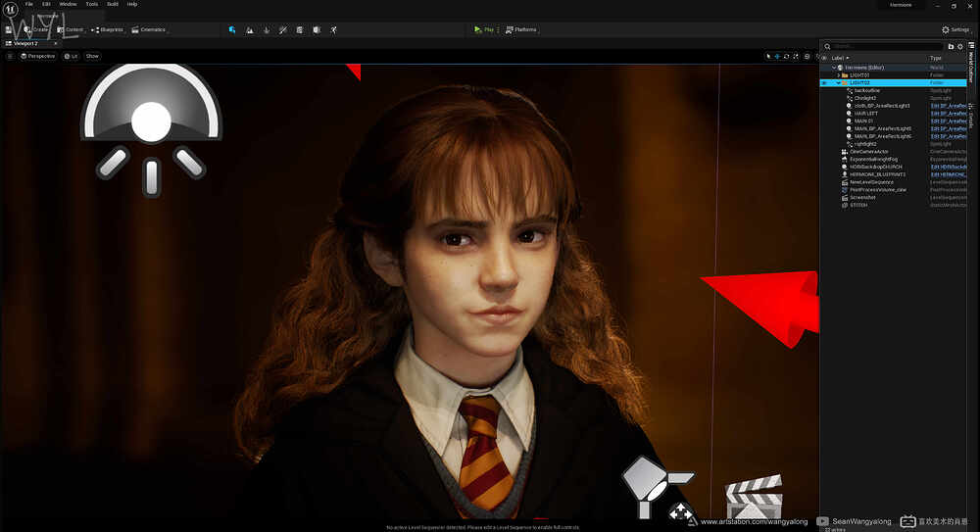This screenshot has width=980, height=532.
Task: Open the Outliner settings gear
Action: 960,46
